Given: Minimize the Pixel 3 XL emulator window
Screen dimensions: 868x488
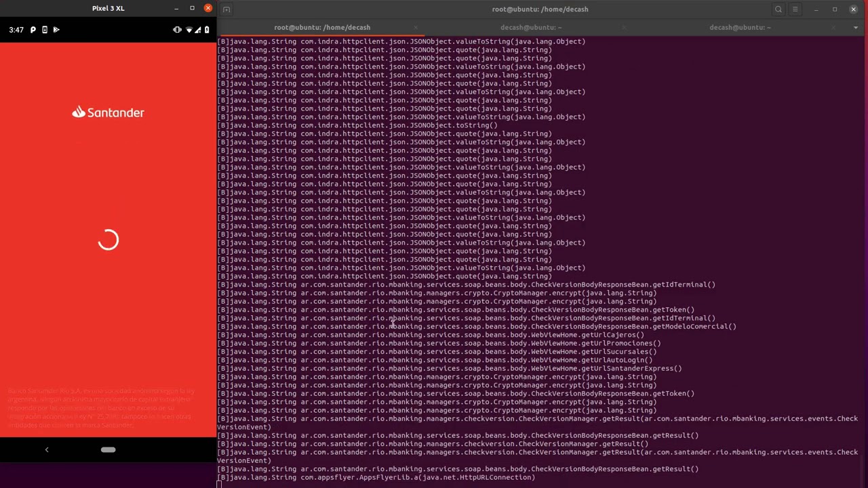Looking at the screenshot, I should point(176,8).
